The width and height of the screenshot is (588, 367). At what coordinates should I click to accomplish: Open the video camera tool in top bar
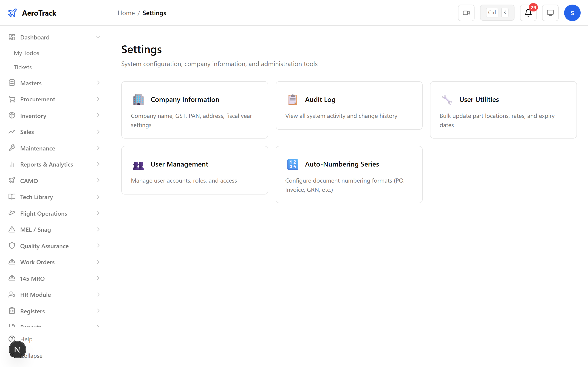(466, 13)
